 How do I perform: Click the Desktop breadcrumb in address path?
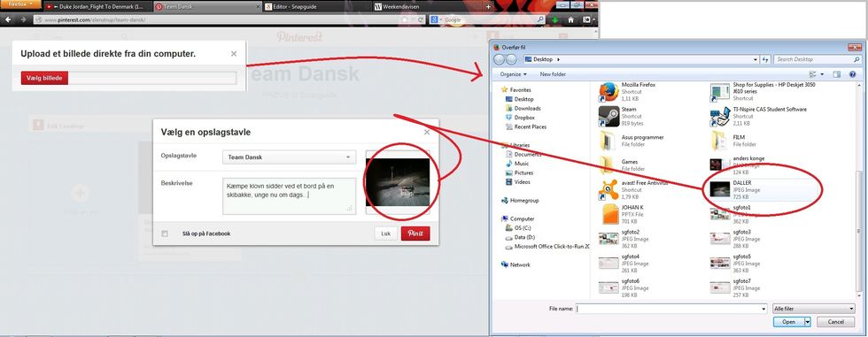(x=542, y=59)
